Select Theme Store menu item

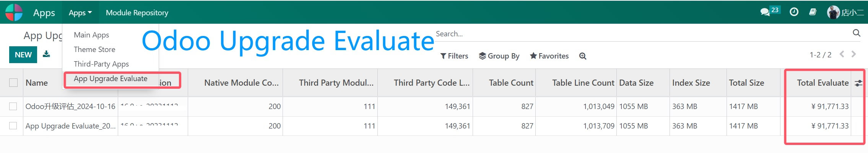(x=94, y=49)
